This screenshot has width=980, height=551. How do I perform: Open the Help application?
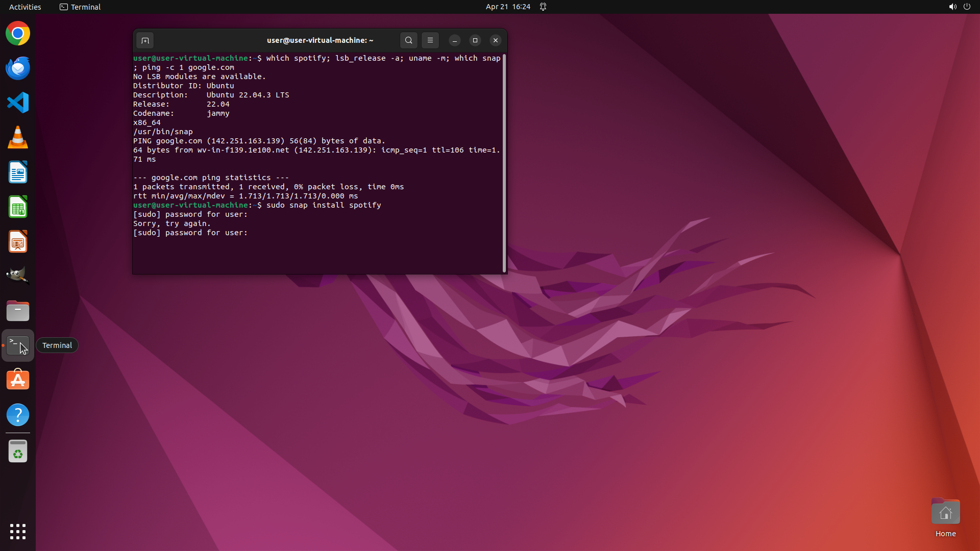(18, 415)
